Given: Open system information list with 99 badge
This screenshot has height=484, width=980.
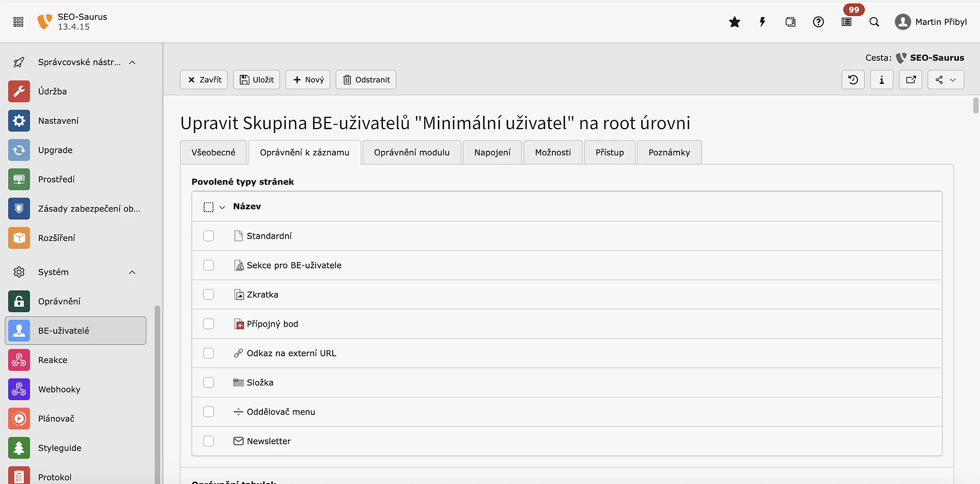Looking at the screenshot, I should pos(847,22).
